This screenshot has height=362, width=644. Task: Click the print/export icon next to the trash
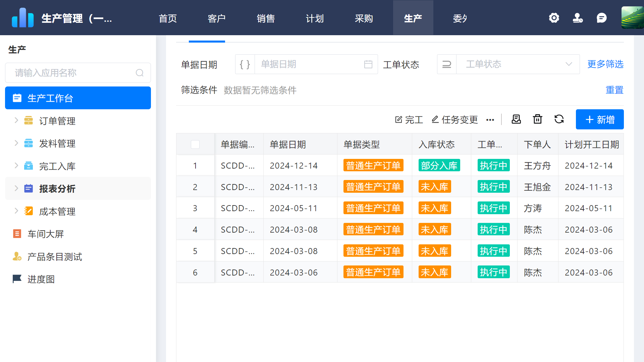516,119
